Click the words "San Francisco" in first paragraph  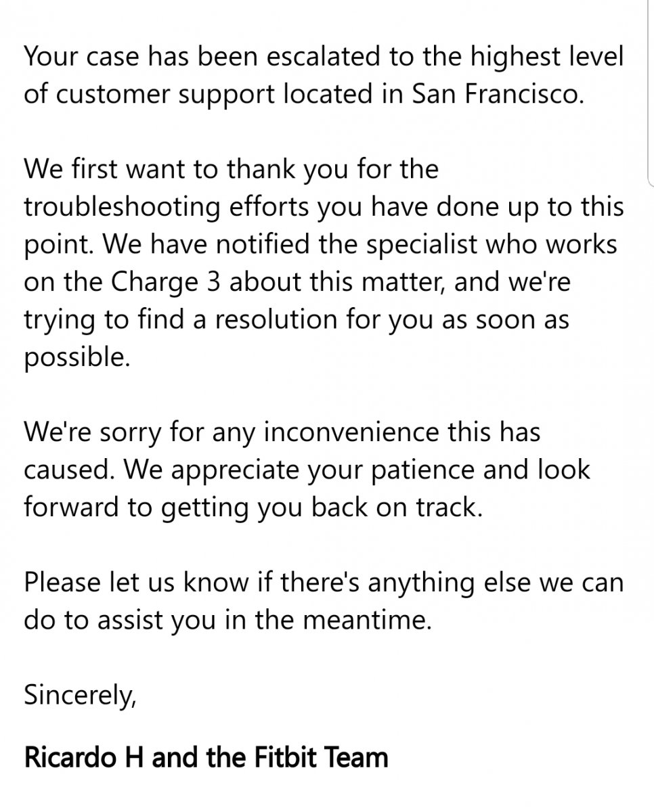[x=496, y=94]
